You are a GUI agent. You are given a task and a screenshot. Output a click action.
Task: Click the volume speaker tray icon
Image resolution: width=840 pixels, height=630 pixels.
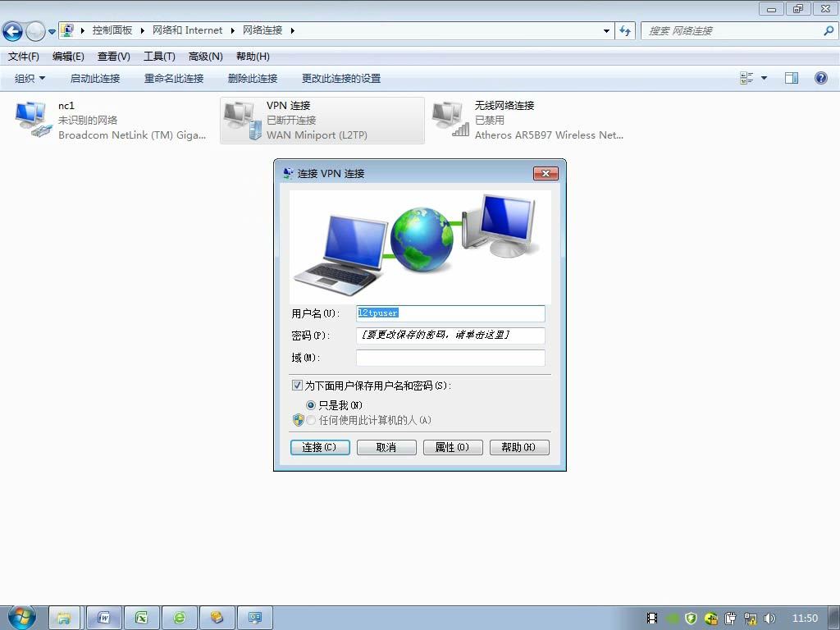(x=769, y=619)
